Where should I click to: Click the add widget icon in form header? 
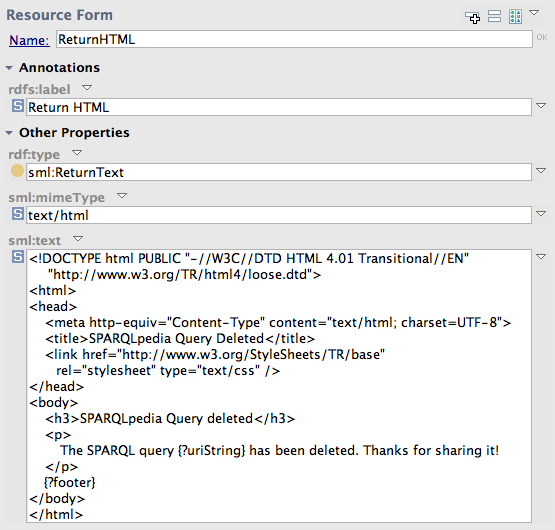(x=473, y=17)
